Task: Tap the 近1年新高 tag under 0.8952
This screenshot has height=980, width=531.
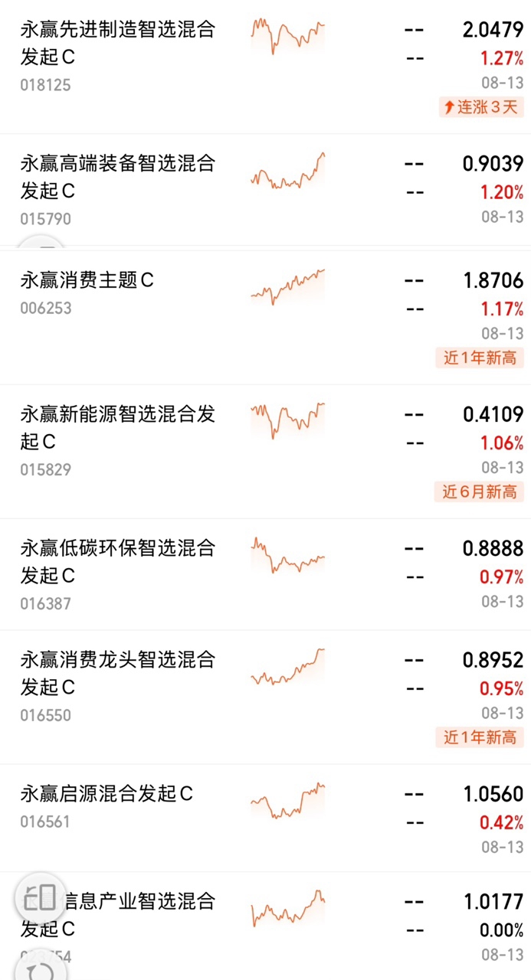Action: click(x=480, y=737)
